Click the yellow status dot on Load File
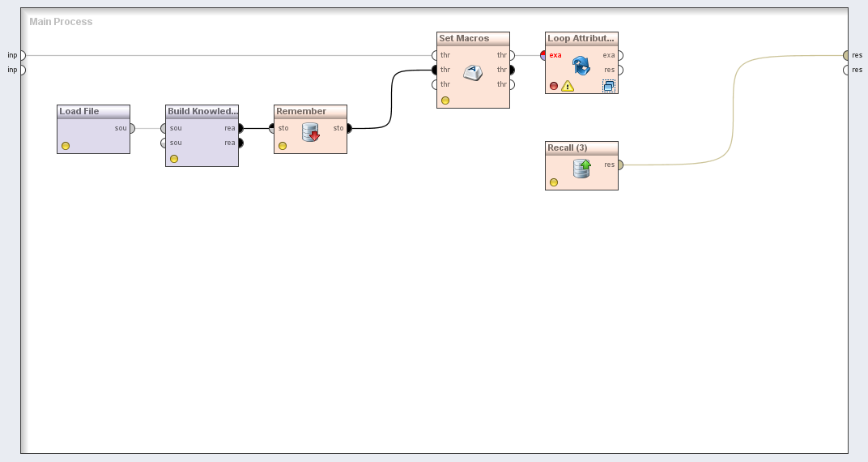 [x=66, y=146]
